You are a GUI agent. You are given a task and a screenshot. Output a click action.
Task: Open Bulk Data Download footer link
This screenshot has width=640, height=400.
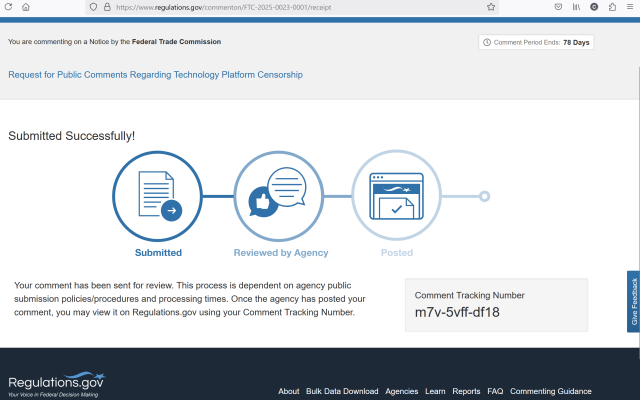(x=342, y=391)
